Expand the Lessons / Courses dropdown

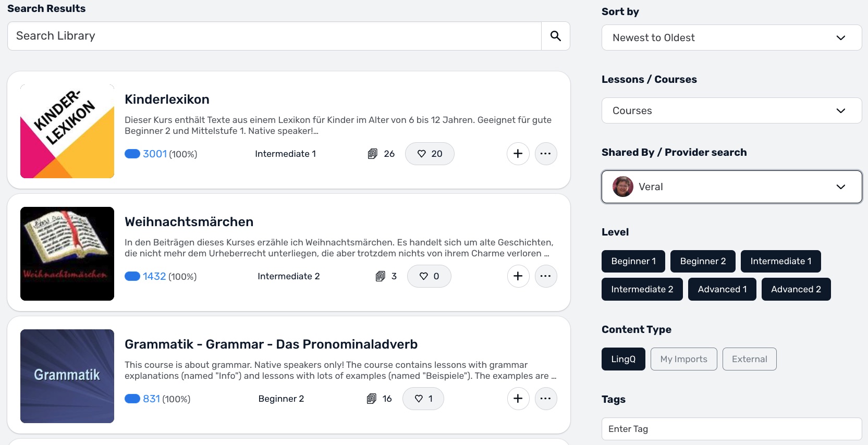pyautogui.click(x=731, y=110)
